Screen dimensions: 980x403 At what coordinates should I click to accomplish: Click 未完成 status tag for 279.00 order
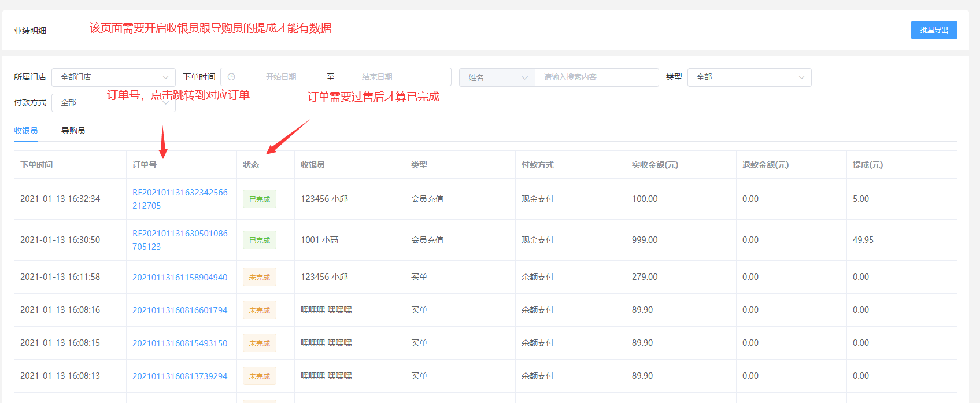(x=260, y=278)
